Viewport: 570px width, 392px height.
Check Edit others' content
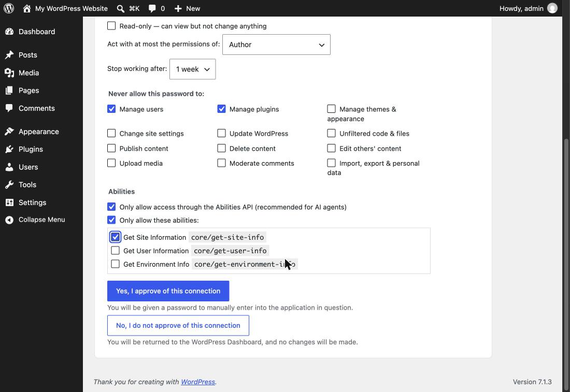tap(331, 148)
